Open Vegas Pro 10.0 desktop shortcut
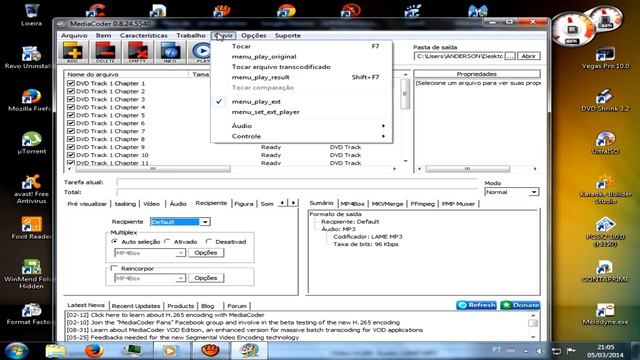 tap(605, 58)
